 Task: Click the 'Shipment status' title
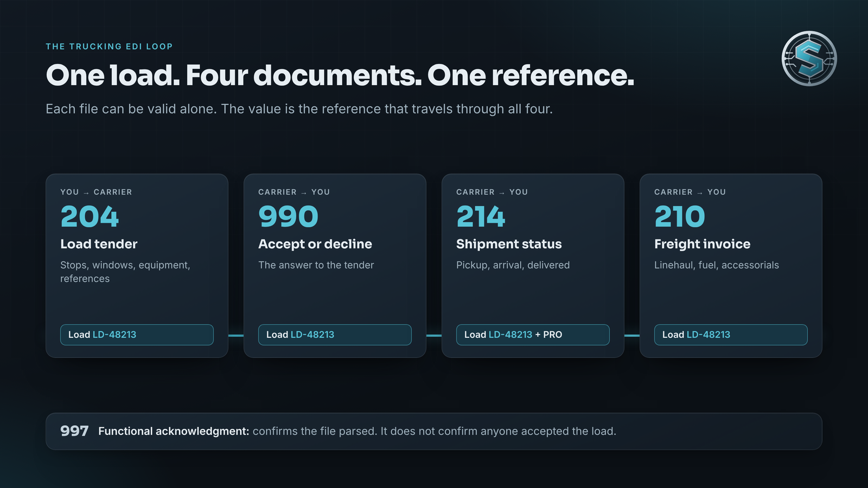click(509, 244)
